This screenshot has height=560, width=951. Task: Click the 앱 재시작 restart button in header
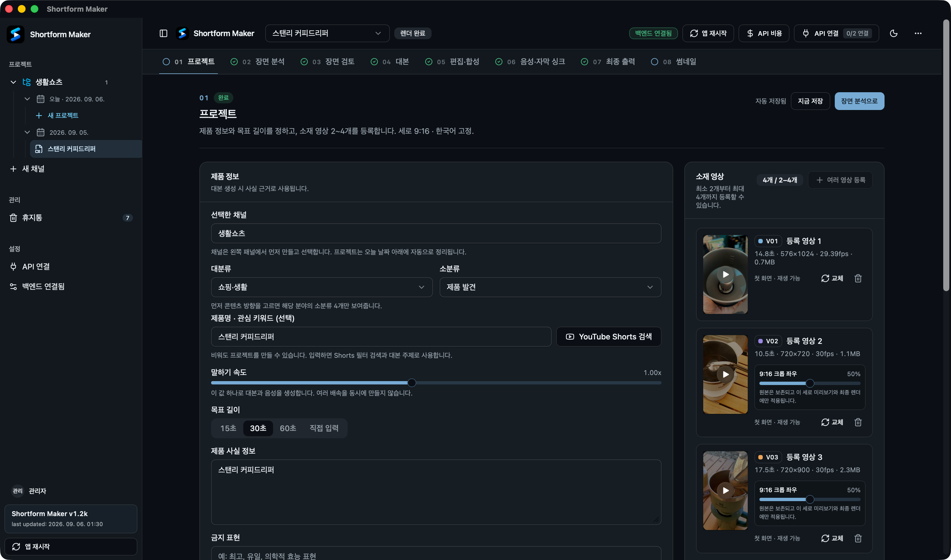click(708, 33)
